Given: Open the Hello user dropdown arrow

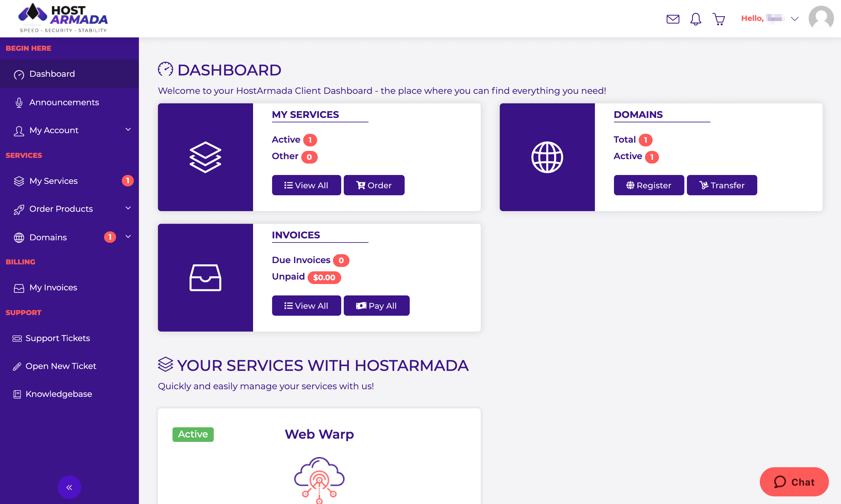Looking at the screenshot, I should point(794,19).
